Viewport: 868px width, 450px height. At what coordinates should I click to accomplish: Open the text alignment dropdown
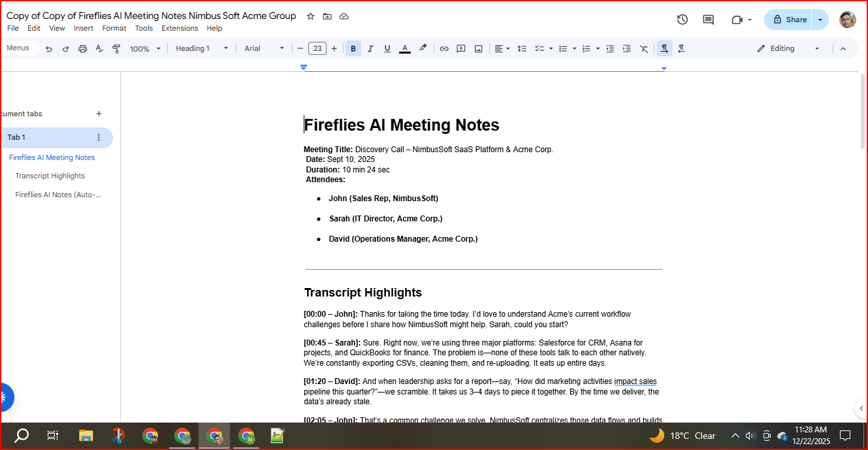pyautogui.click(x=502, y=48)
